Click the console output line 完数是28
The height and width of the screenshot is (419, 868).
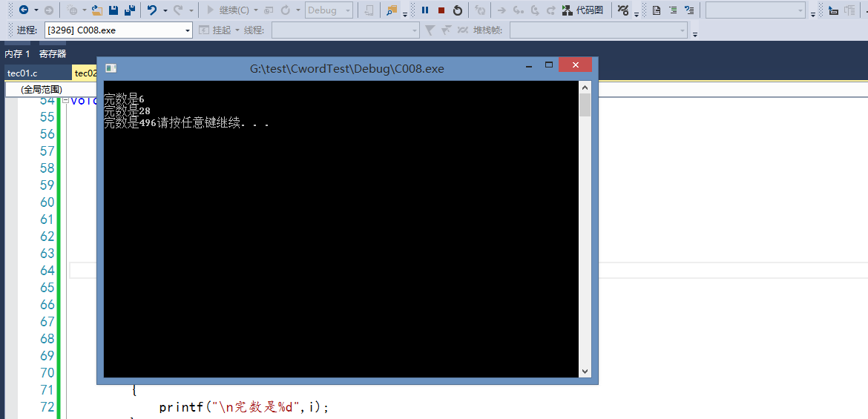tap(128, 111)
